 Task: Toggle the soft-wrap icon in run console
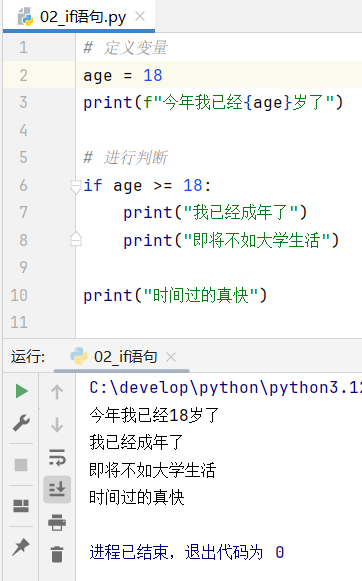click(x=57, y=457)
